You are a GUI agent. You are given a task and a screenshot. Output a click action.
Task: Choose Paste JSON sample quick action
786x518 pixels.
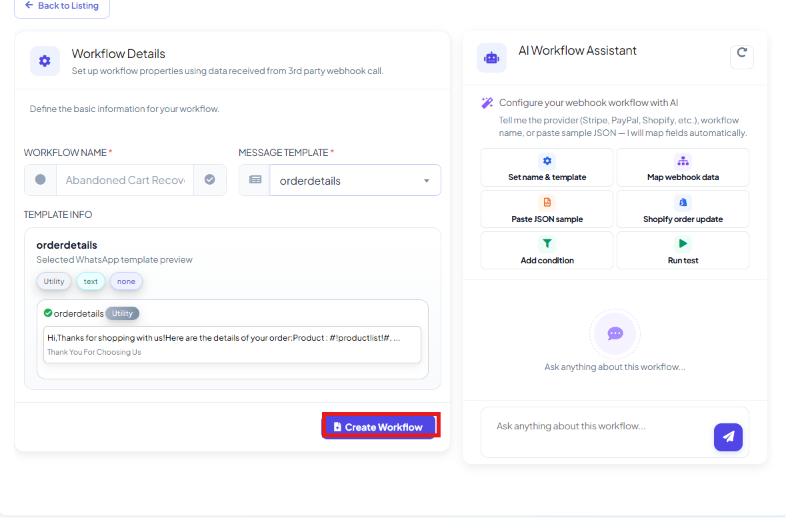tap(547, 209)
